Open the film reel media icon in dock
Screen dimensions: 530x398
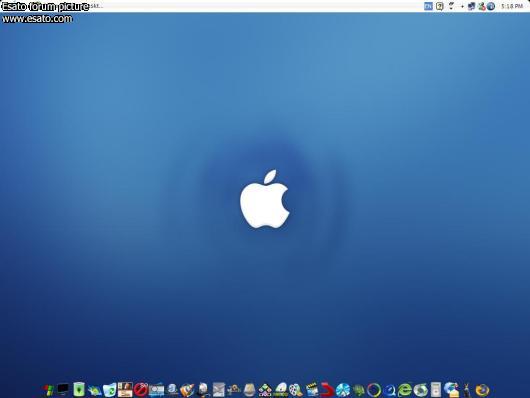point(296,390)
